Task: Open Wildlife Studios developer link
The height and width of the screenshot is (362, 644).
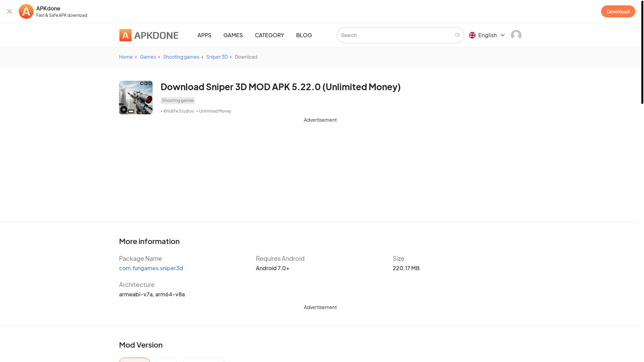Action: click(178, 111)
